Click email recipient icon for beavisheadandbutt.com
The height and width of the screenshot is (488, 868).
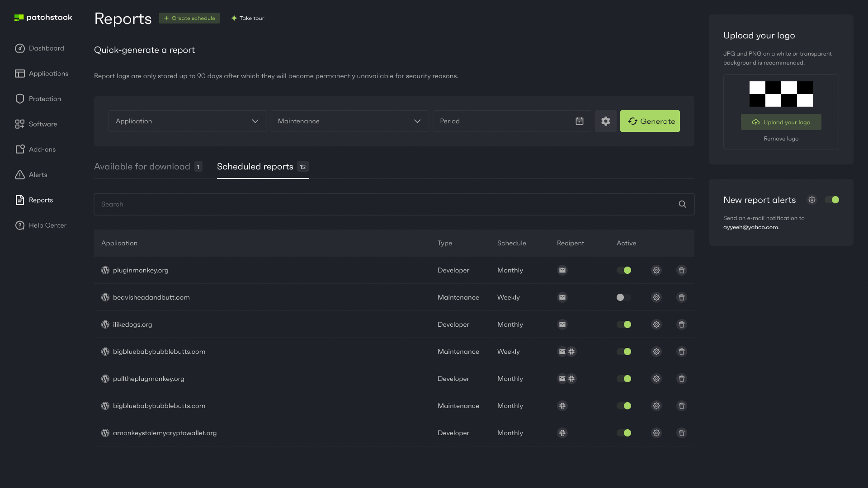pos(562,297)
